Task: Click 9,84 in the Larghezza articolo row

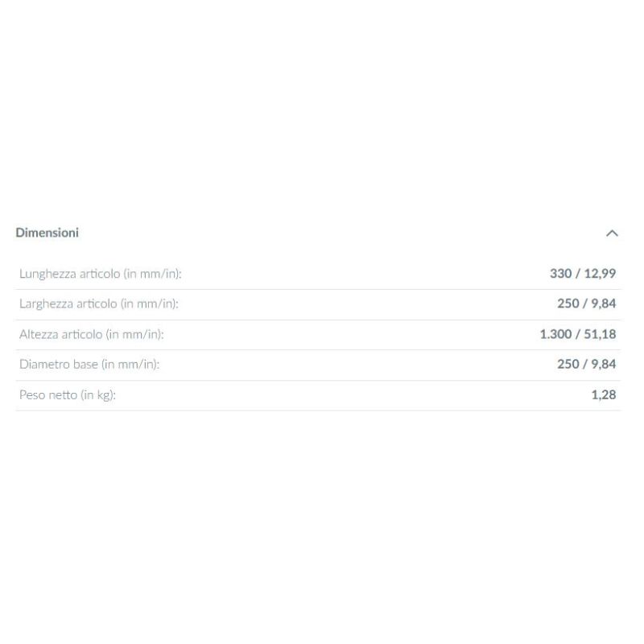Action: coord(604,304)
